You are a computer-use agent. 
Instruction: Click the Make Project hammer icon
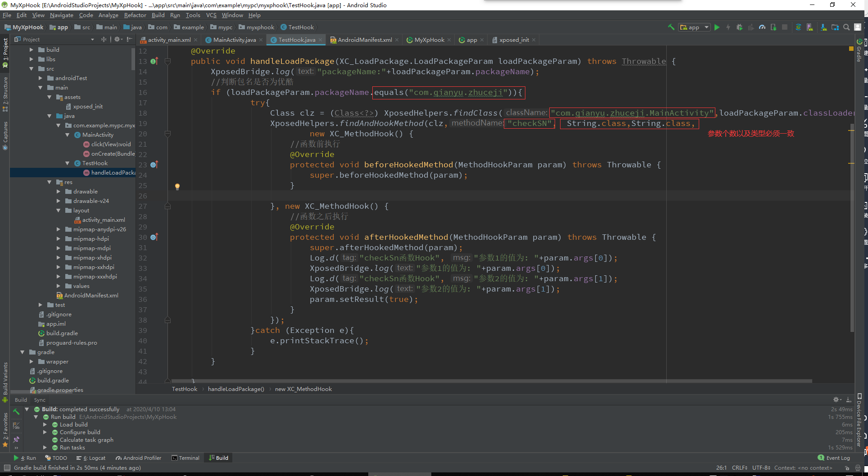[x=671, y=27]
